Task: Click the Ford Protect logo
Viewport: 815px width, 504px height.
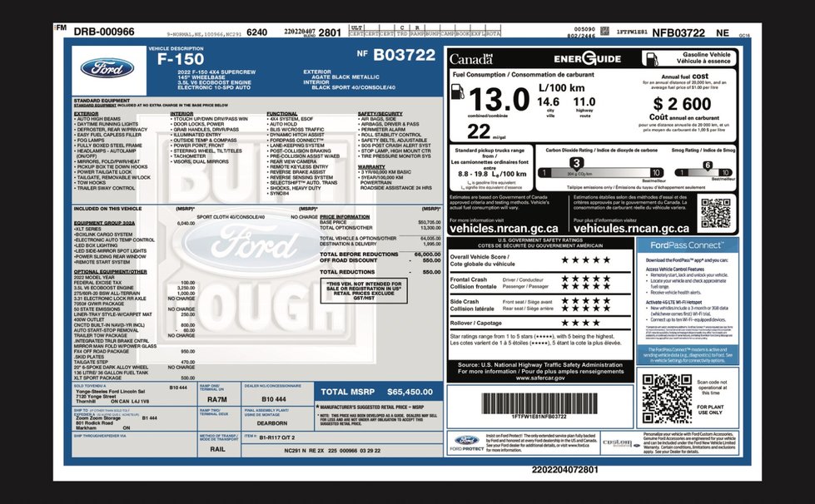Action: pos(467,442)
